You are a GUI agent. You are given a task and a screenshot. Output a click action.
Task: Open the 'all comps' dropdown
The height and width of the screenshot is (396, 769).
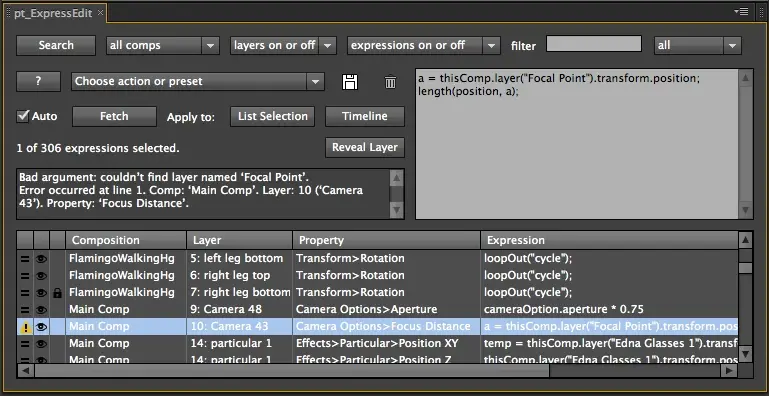(x=163, y=46)
